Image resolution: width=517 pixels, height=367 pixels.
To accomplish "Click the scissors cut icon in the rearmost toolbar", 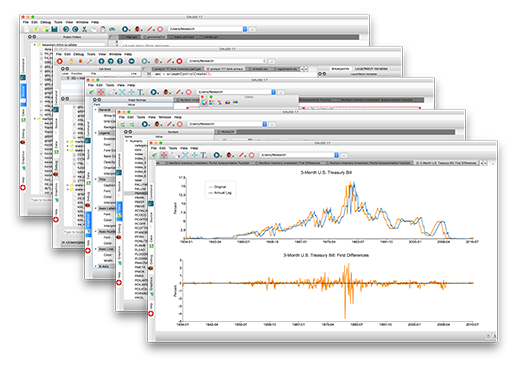I will pos(84,29).
